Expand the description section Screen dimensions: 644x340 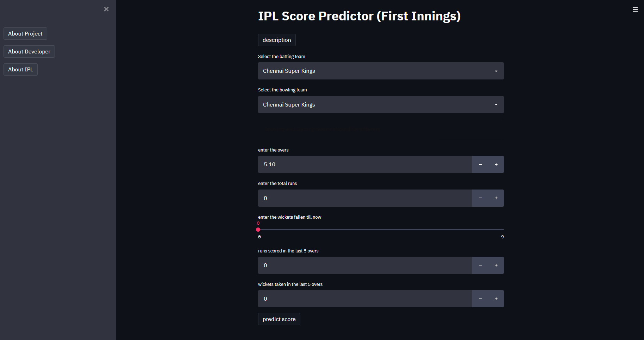277,40
